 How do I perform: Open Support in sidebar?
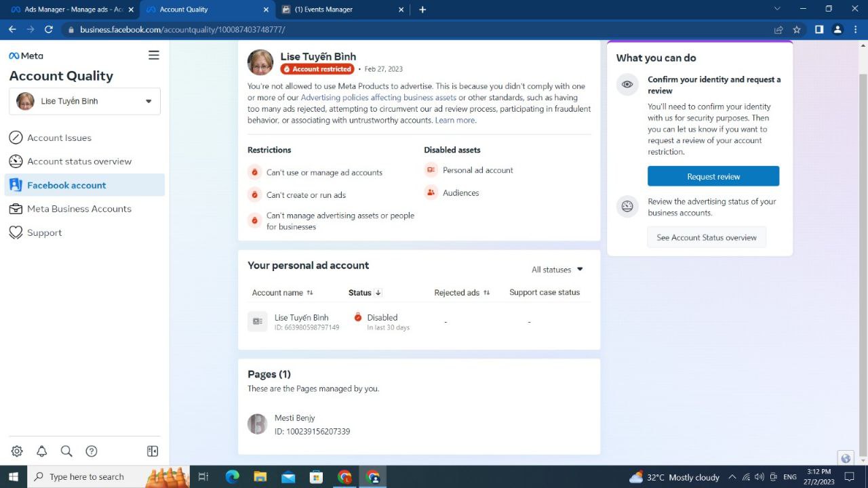tap(85, 232)
